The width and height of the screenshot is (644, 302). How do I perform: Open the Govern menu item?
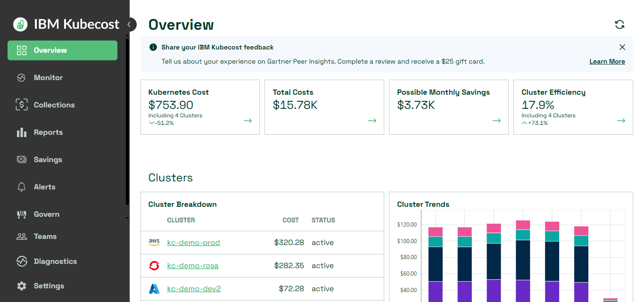(x=62, y=214)
